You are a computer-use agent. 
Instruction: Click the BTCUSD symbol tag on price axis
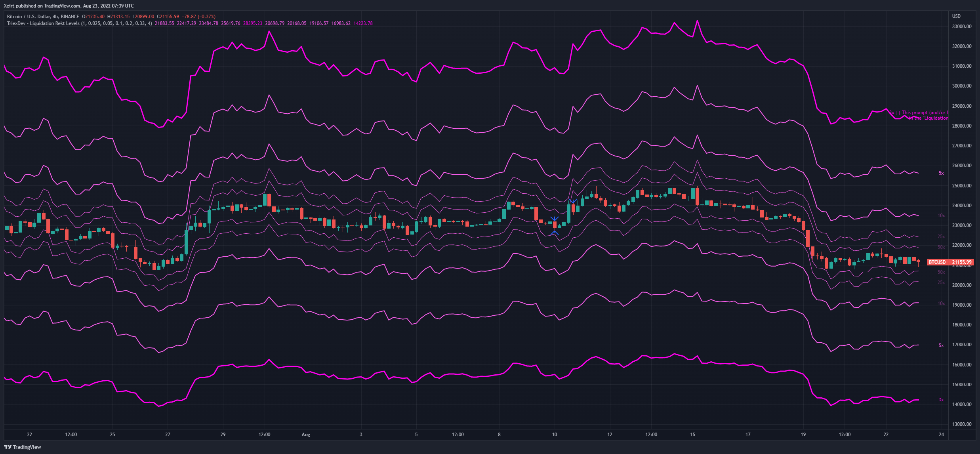coord(937,262)
